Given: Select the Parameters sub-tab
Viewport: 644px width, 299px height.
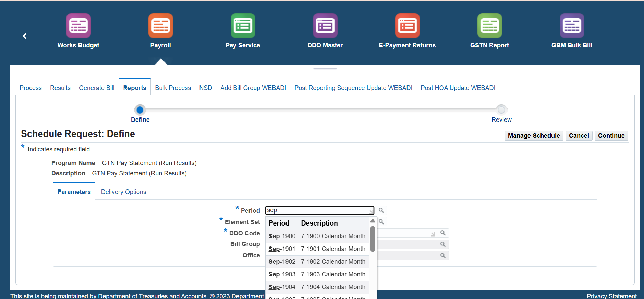Looking at the screenshot, I should tap(74, 192).
